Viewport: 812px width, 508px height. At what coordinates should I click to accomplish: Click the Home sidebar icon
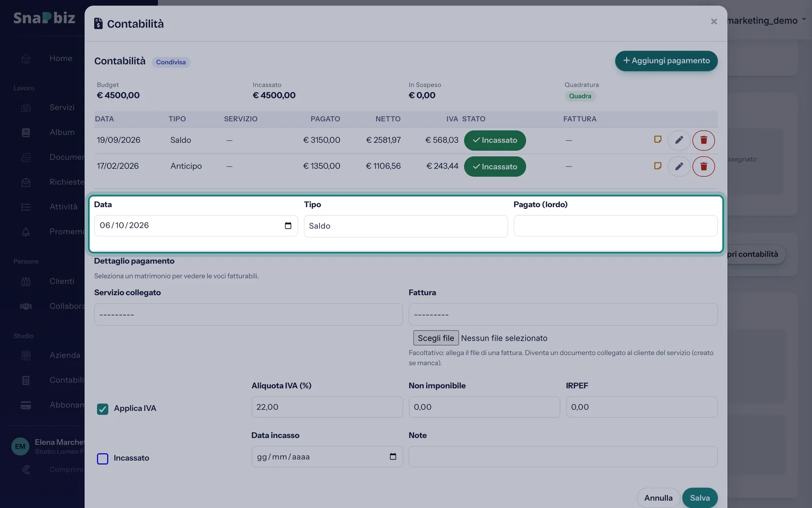[26, 58]
